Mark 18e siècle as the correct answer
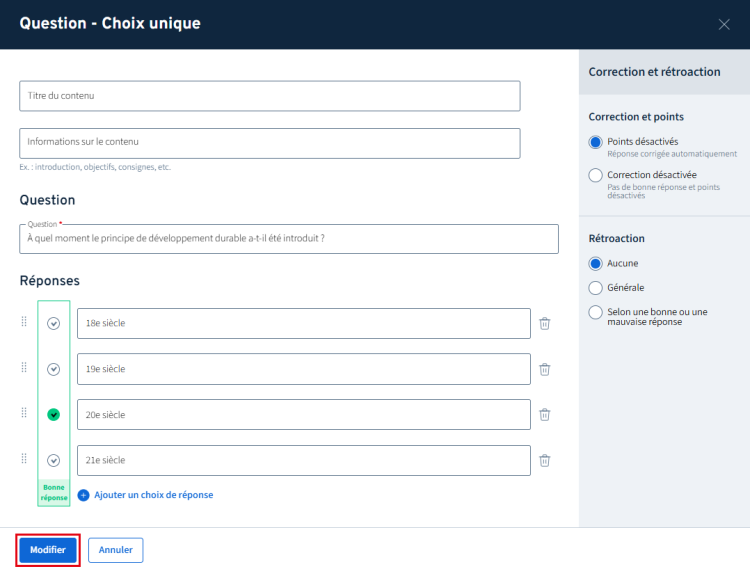This screenshot has width=750, height=576. click(54, 323)
